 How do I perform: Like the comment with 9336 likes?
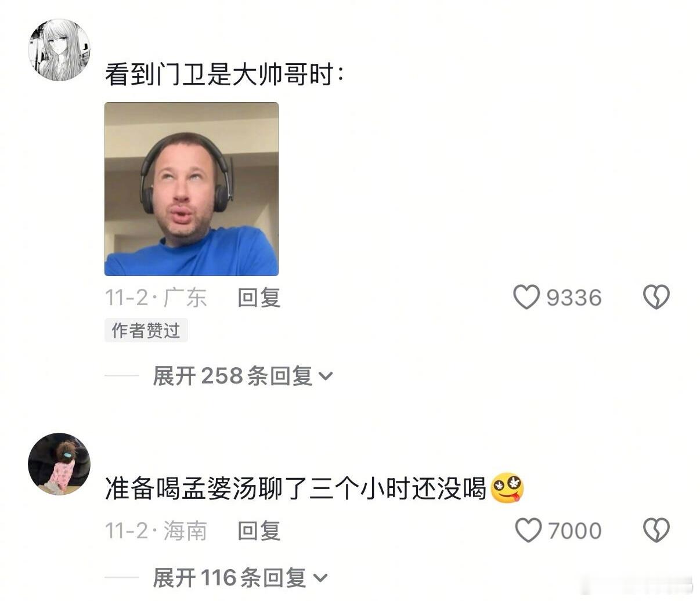pyautogui.click(x=526, y=297)
